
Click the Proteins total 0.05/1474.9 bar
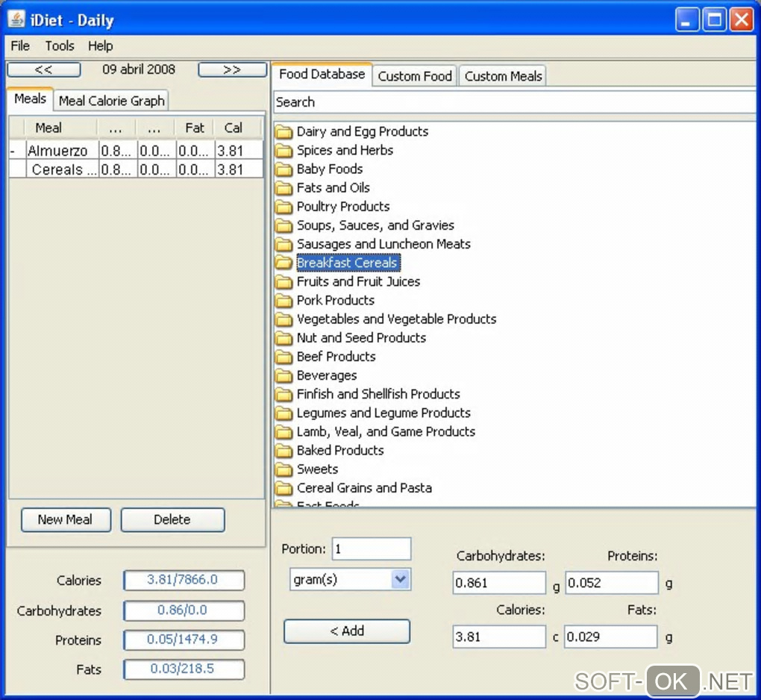(184, 640)
